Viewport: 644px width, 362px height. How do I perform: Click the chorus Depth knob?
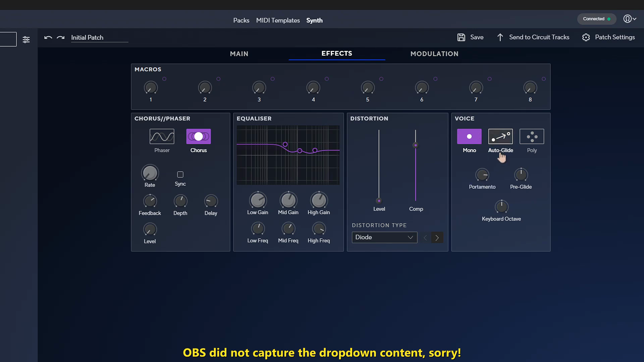180,201
